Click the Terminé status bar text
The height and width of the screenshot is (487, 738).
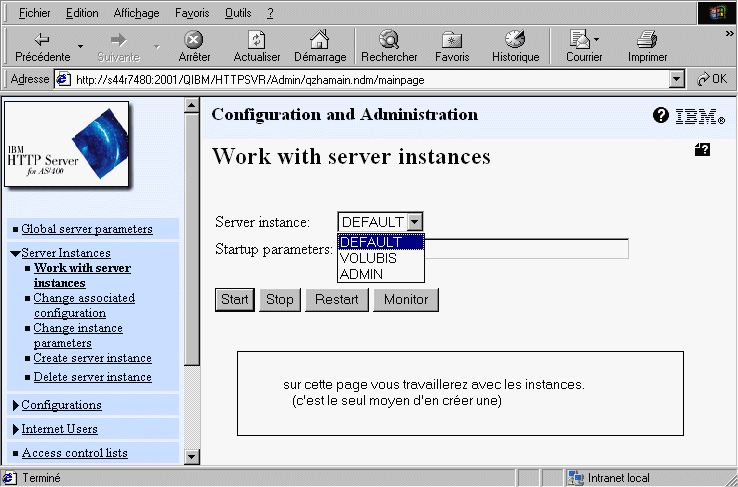tap(41, 478)
